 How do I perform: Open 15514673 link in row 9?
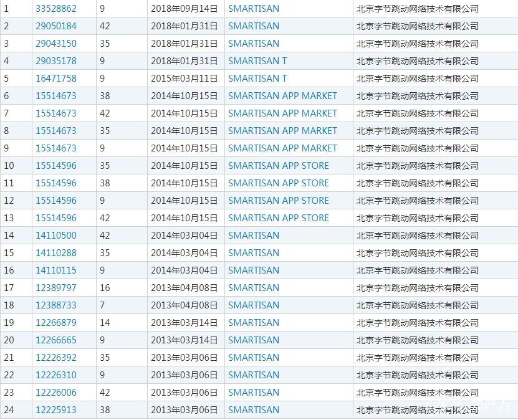pos(56,148)
